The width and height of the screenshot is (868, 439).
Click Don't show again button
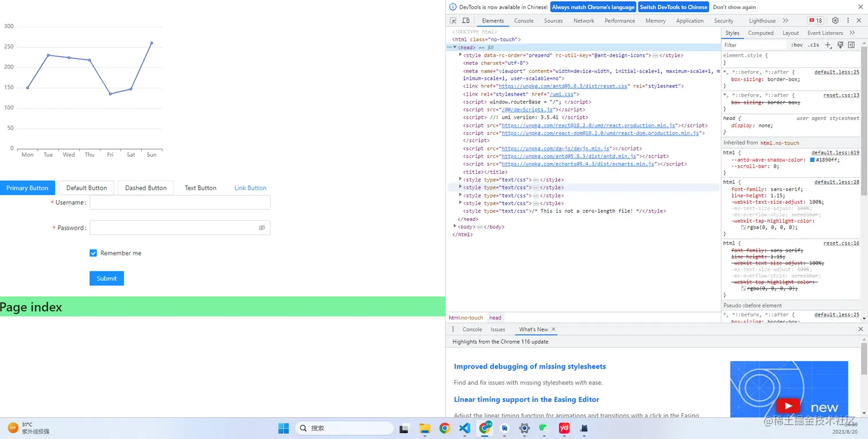click(x=734, y=7)
